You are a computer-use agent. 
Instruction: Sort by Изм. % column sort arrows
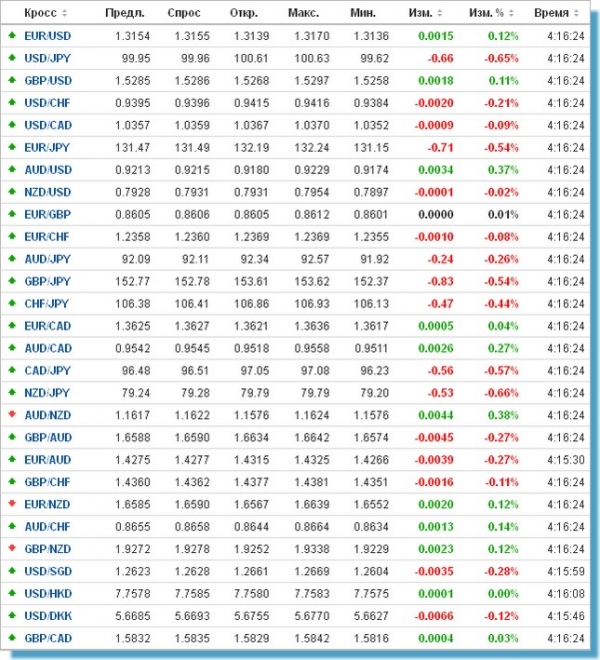[x=511, y=13]
